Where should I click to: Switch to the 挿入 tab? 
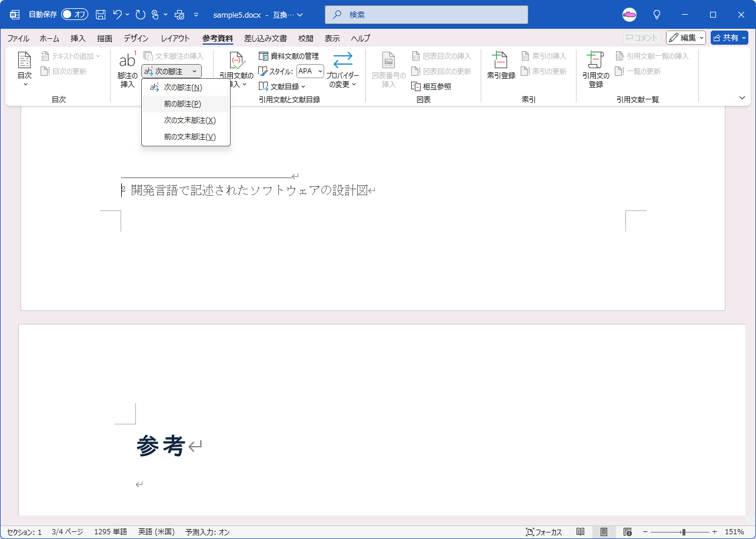click(x=78, y=38)
